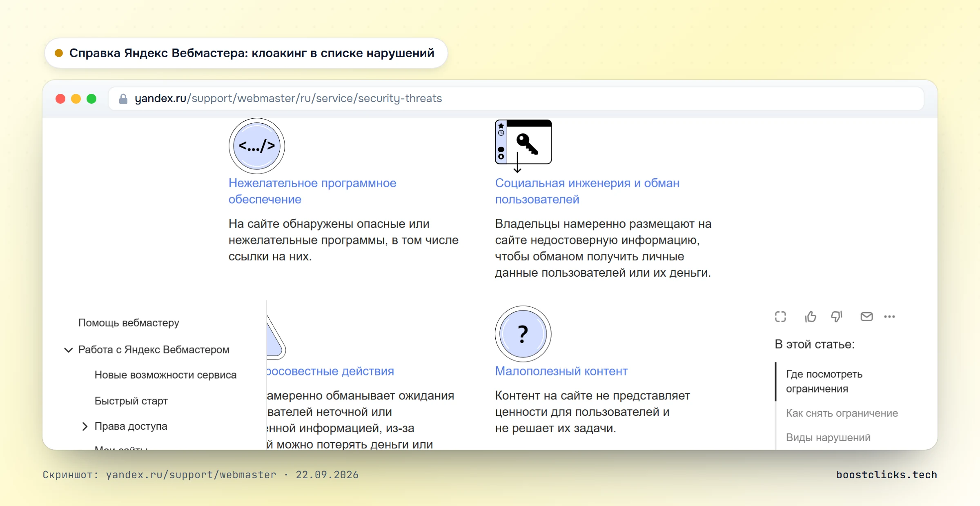980x506 pixels.
Task: Open Помощь вебмастеру in sidebar
Action: pos(129,323)
